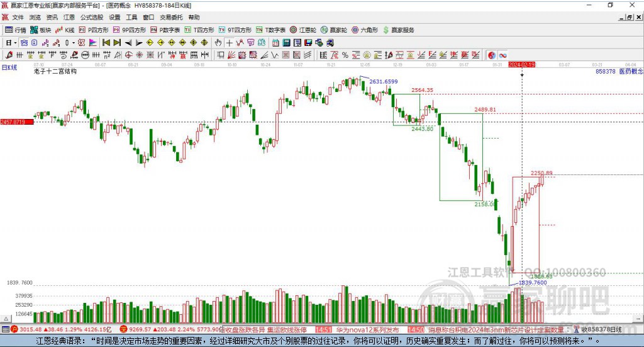Viewport: 644px width, 347px height.
Task: Open the 浏览 menu
Action: pyautogui.click(x=35, y=17)
